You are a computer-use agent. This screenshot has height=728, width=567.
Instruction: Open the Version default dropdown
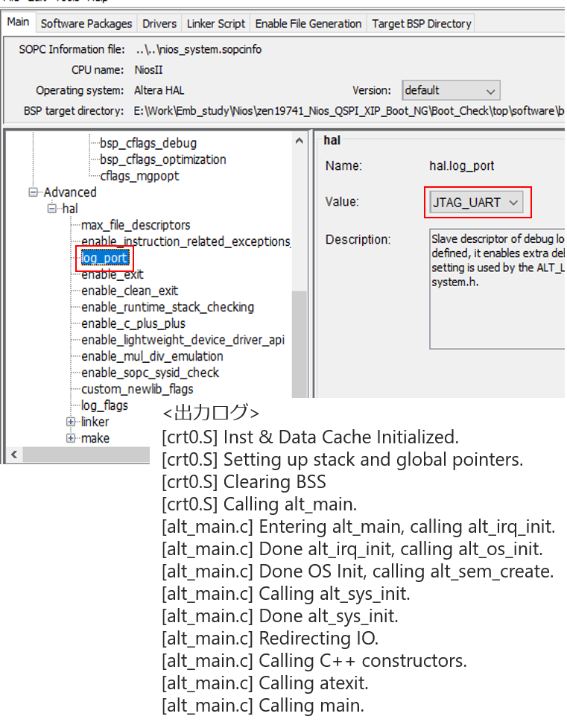[x=451, y=91]
